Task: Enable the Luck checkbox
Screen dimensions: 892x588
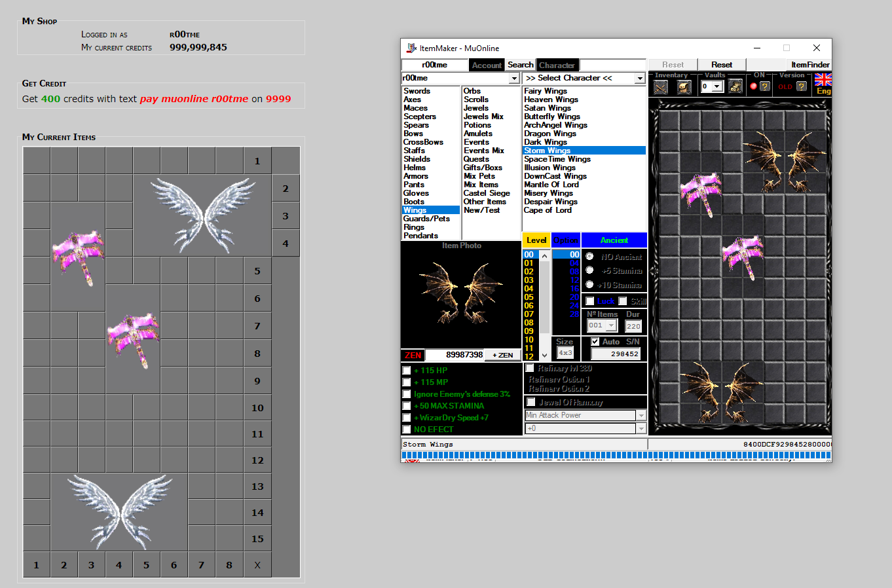Action: click(590, 301)
